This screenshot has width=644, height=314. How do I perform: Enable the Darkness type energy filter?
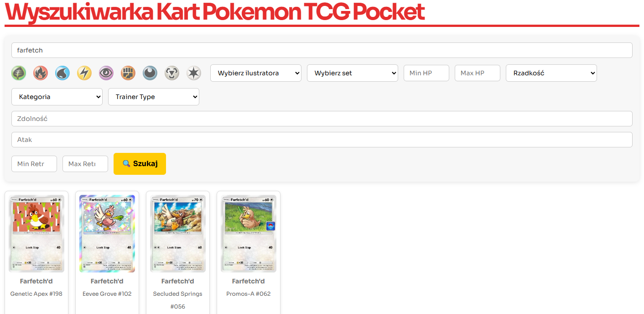[150, 73]
